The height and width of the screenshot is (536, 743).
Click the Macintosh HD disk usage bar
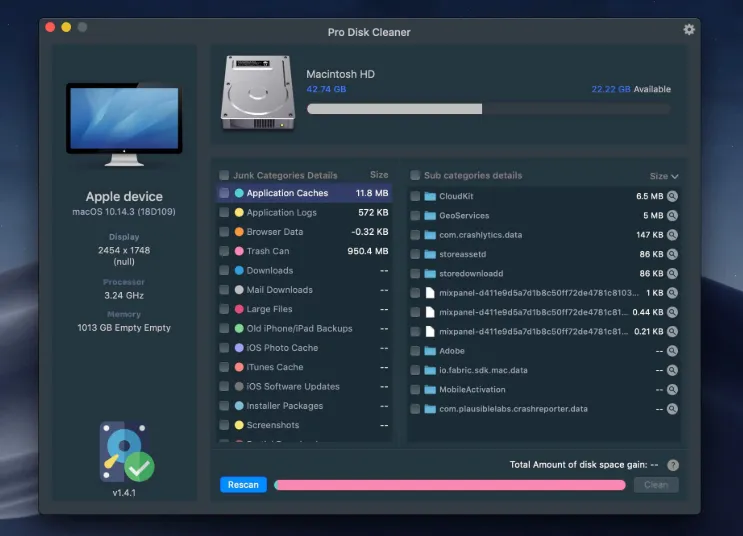click(x=489, y=109)
